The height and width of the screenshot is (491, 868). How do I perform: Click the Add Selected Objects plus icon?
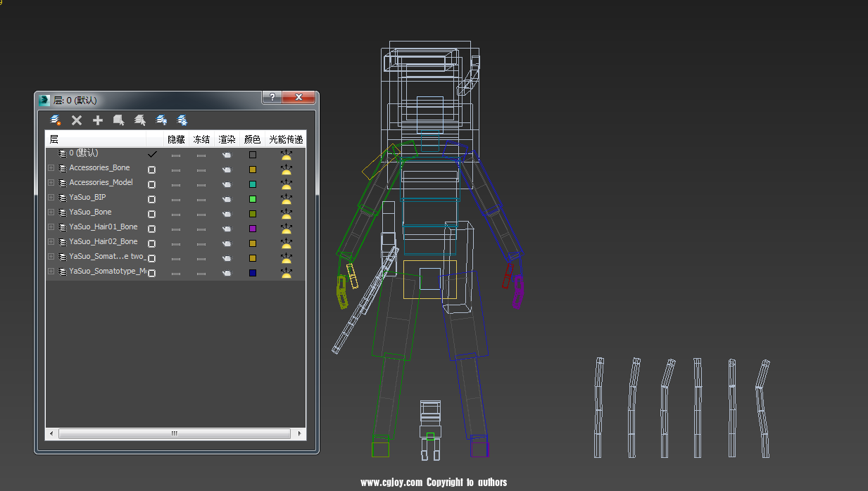pos(98,120)
